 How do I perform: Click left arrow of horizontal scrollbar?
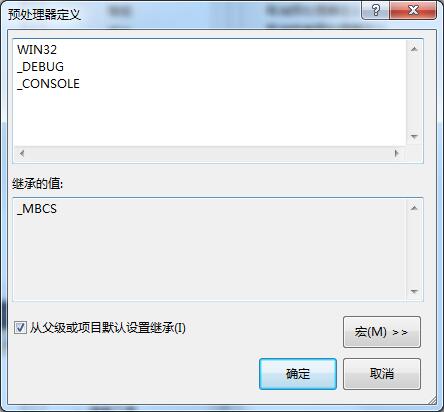(x=22, y=153)
